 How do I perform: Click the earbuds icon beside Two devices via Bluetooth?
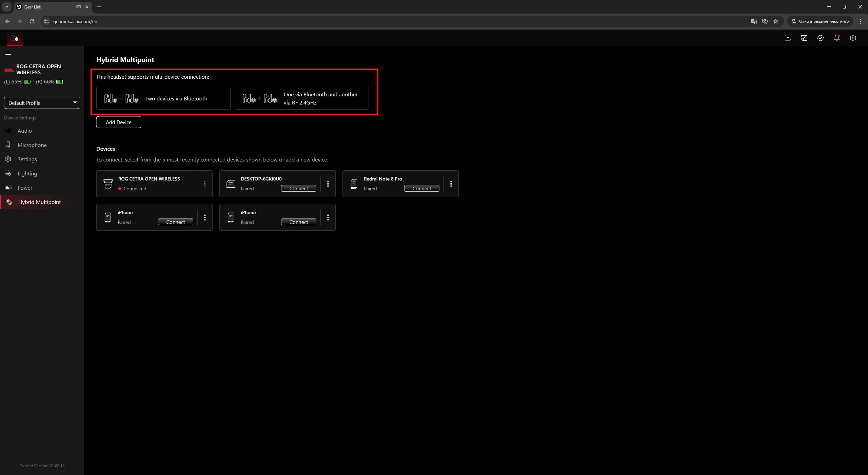(x=121, y=98)
